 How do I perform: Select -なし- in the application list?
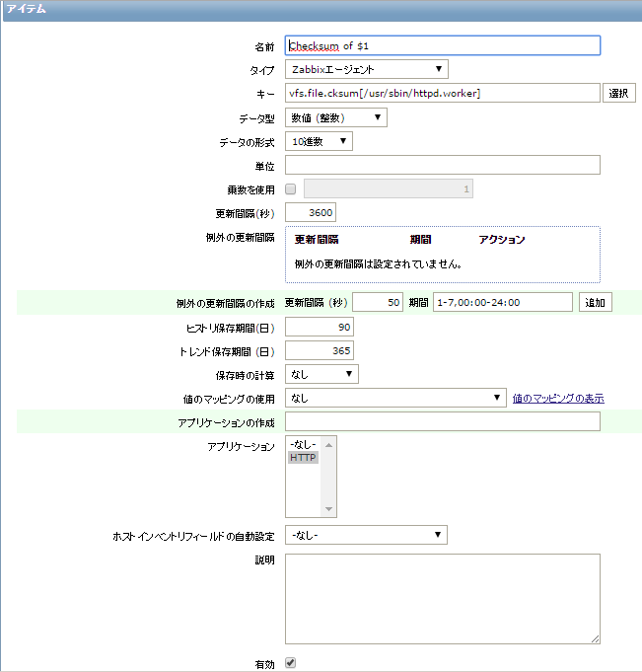pos(303,444)
